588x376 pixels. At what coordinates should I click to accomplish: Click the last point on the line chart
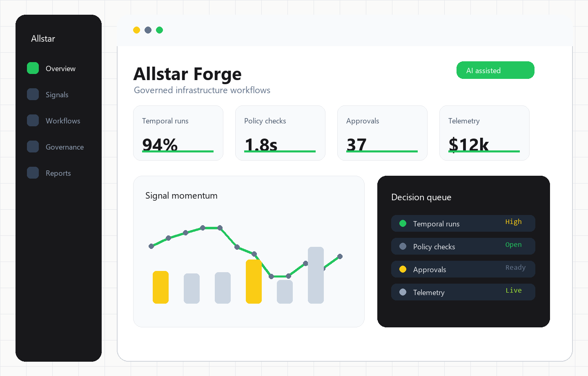click(340, 257)
